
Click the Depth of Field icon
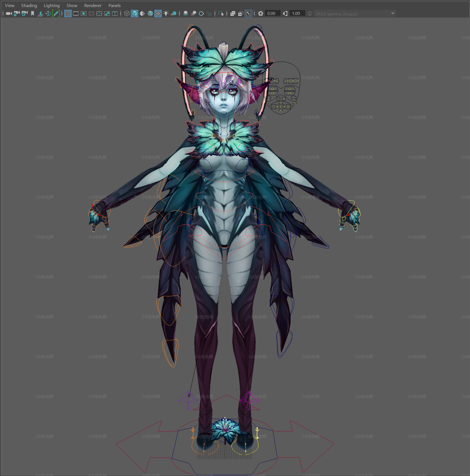pos(209,13)
